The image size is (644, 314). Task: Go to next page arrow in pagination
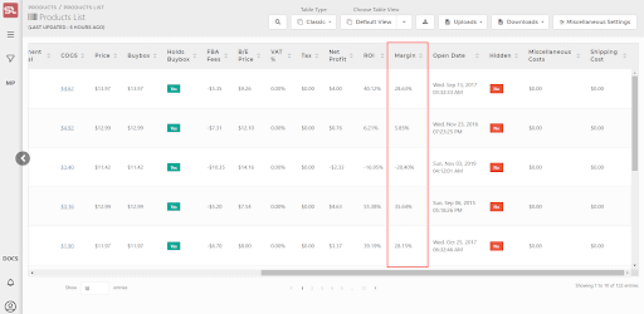pyautogui.click(x=375, y=288)
